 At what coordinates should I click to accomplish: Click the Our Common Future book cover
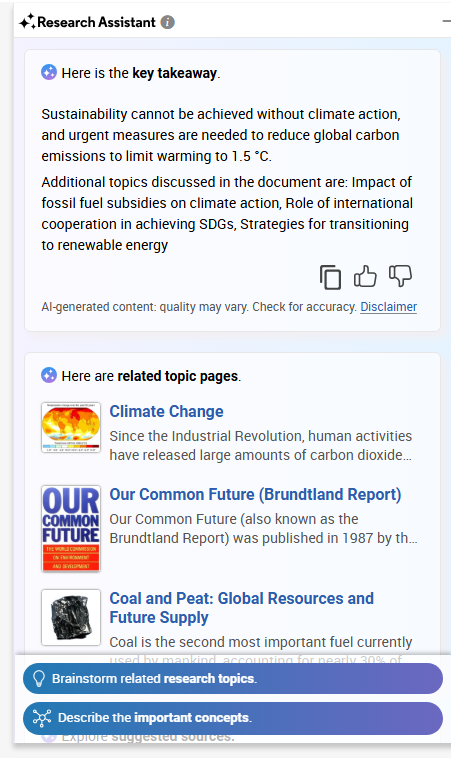point(71,528)
